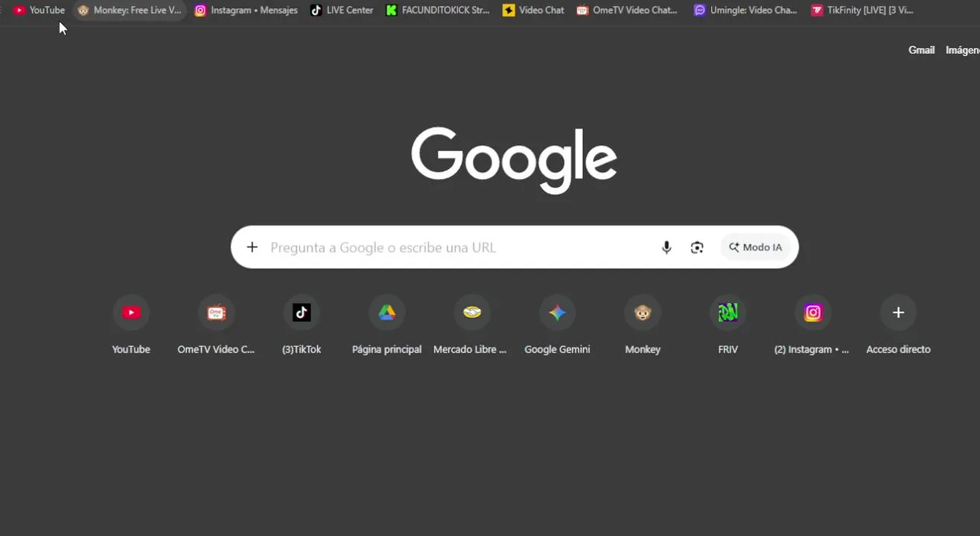Open the Monkey: Free Live V... bookmark
Viewport: 980px width, 536px height.
[130, 10]
